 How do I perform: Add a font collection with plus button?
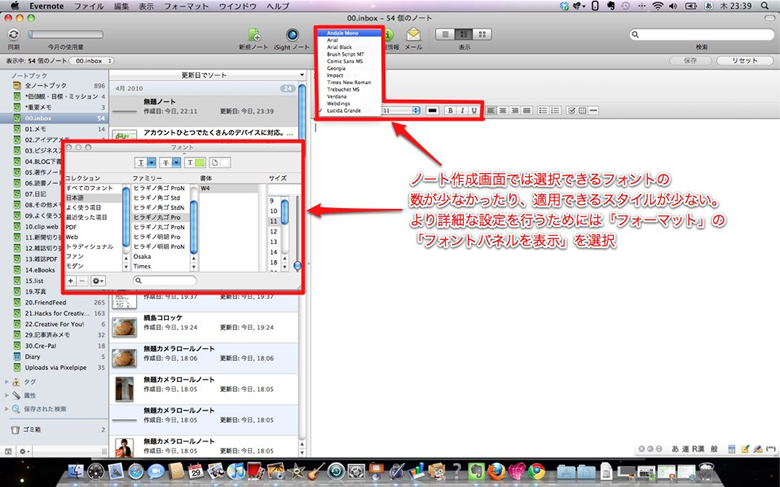tap(71, 281)
